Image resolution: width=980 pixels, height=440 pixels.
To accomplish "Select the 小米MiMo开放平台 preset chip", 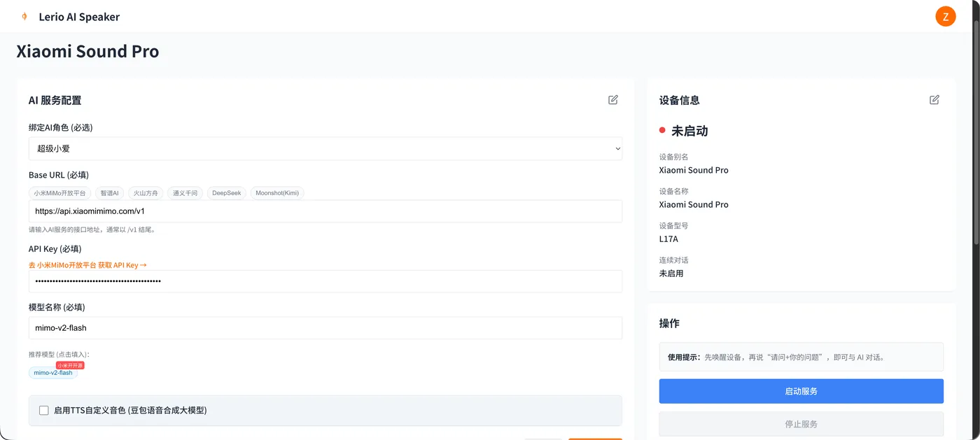I will click(x=60, y=193).
